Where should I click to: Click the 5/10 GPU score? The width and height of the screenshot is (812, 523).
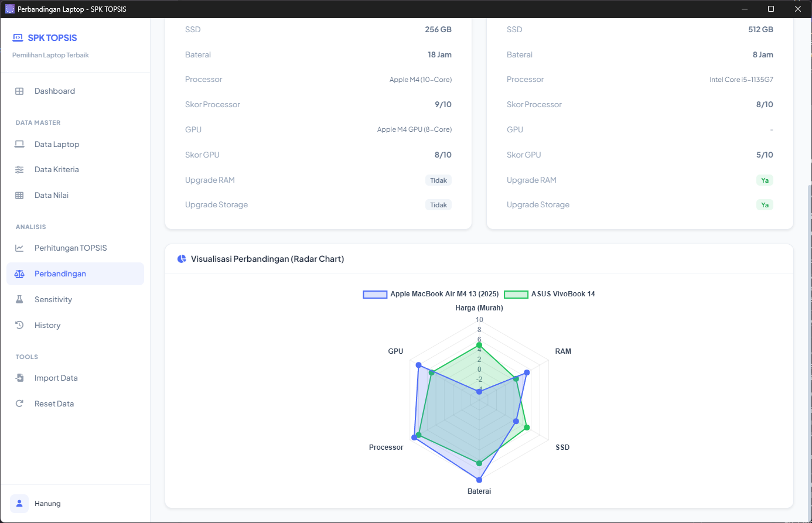pos(765,155)
